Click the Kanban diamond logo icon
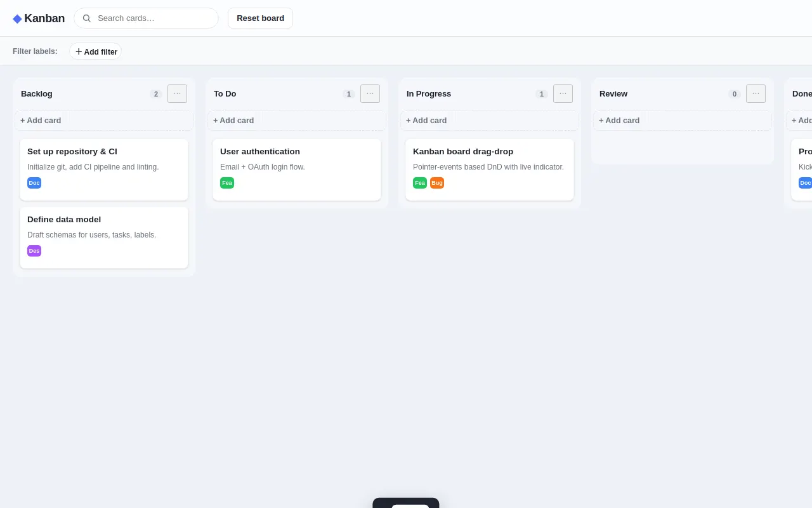The height and width of the screenshot is (508, 812). pyautogui.click(x=17, y=18)
